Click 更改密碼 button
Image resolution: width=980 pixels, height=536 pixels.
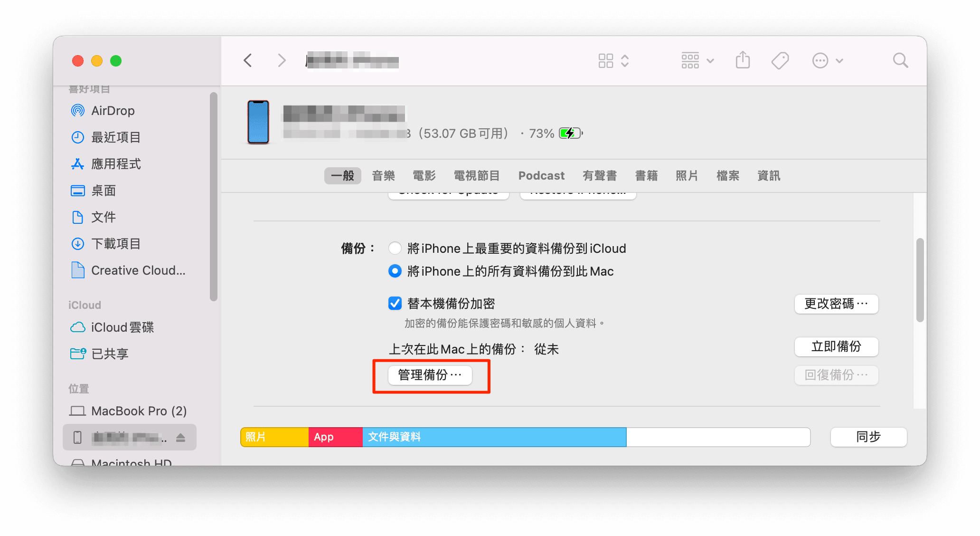click(835, 303)
